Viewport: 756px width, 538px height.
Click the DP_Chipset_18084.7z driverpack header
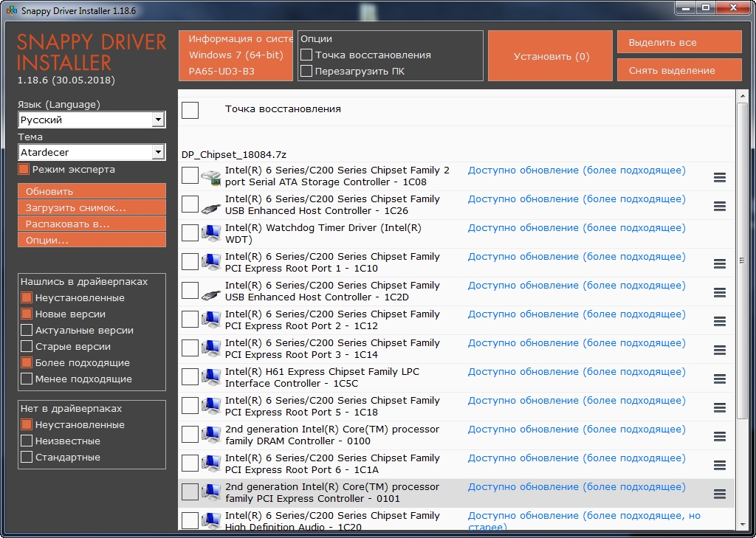tap(234, 155)
